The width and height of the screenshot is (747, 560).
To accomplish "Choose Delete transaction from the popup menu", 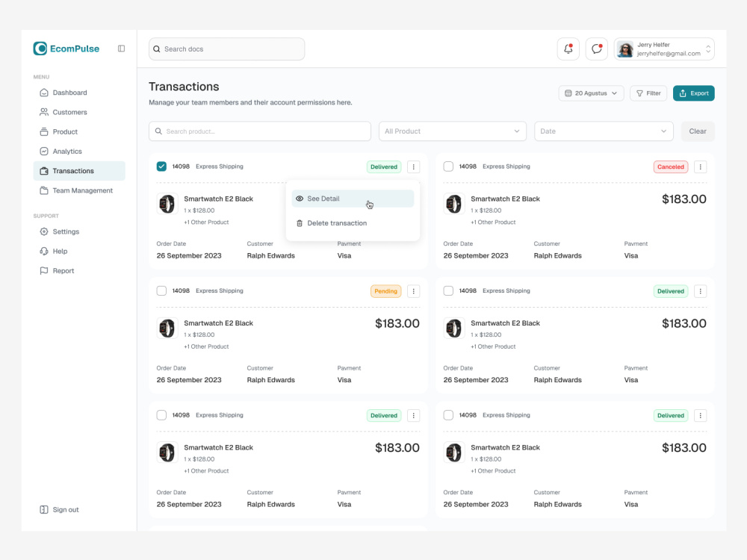I will 353,223.
